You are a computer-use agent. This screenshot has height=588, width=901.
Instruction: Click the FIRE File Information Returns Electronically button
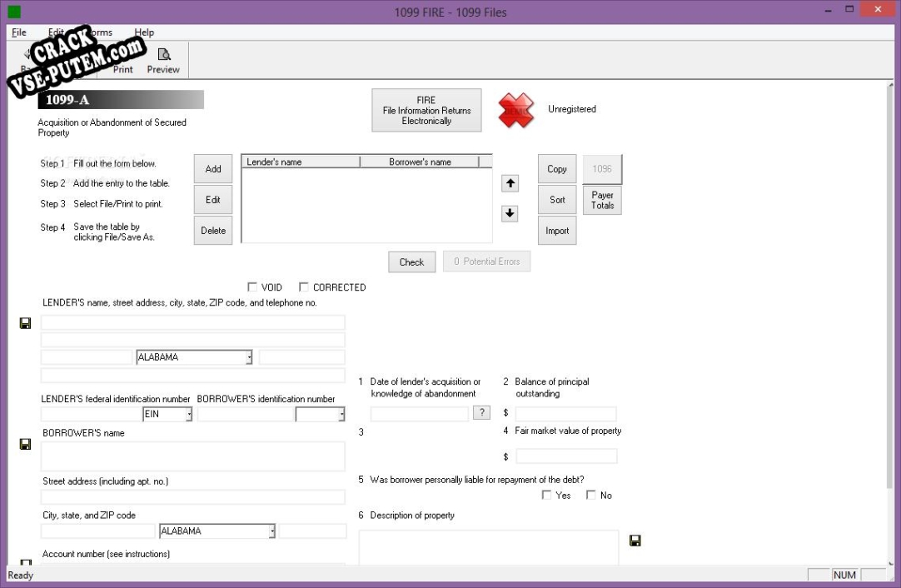point(426,110)
